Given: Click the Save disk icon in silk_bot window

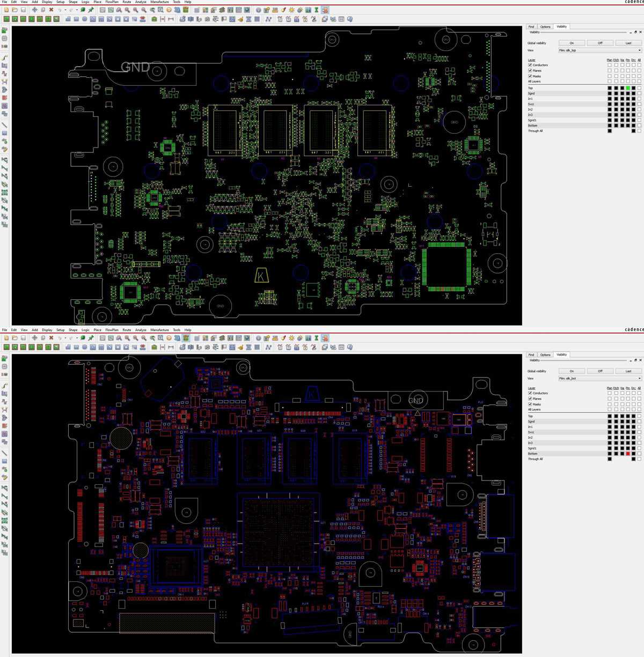Looking at the screenshot, I should tap(23, 338).
